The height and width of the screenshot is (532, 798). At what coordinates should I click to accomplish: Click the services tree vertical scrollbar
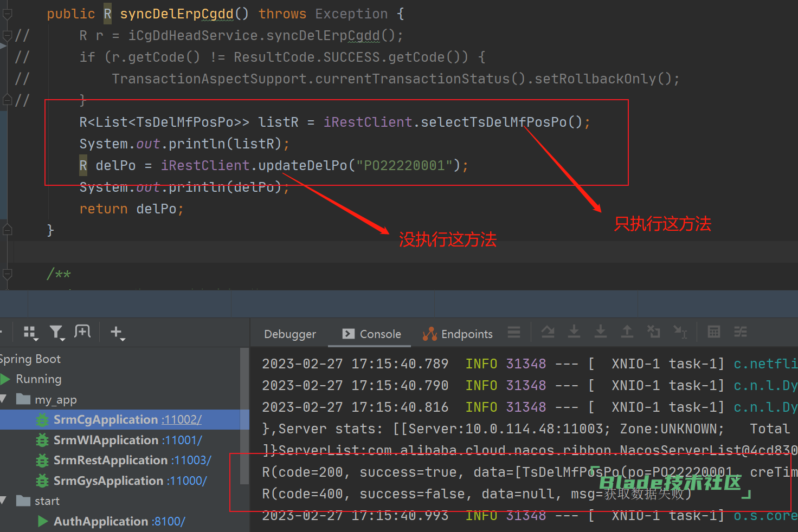244,416
